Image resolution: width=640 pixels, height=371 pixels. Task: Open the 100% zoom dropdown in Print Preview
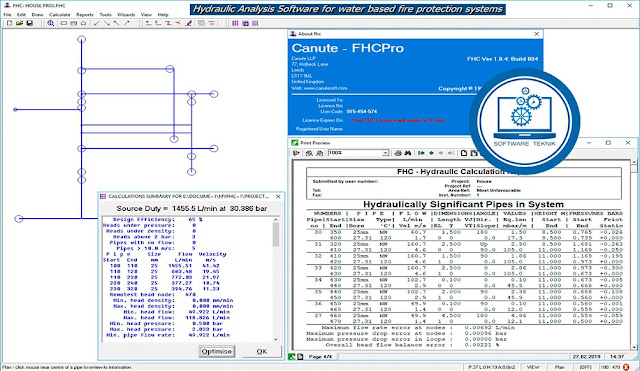click(385, 153)
